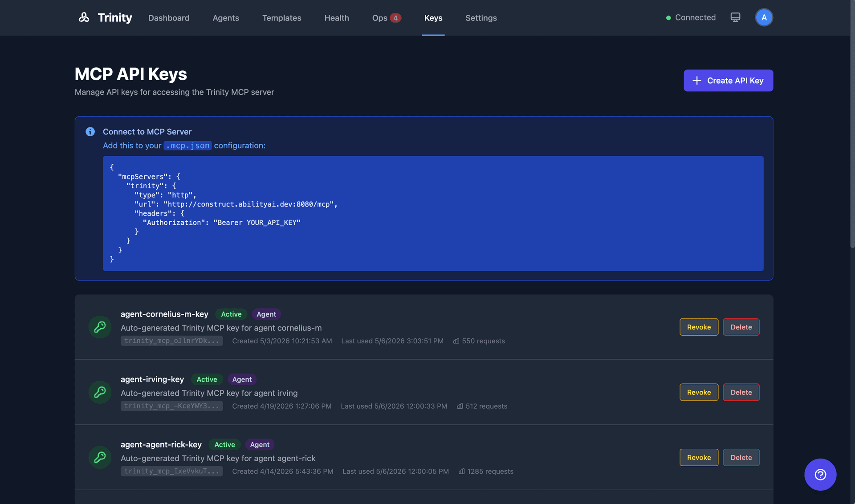Click the key icon for agent-cornelius-m-key

[100, 327]
